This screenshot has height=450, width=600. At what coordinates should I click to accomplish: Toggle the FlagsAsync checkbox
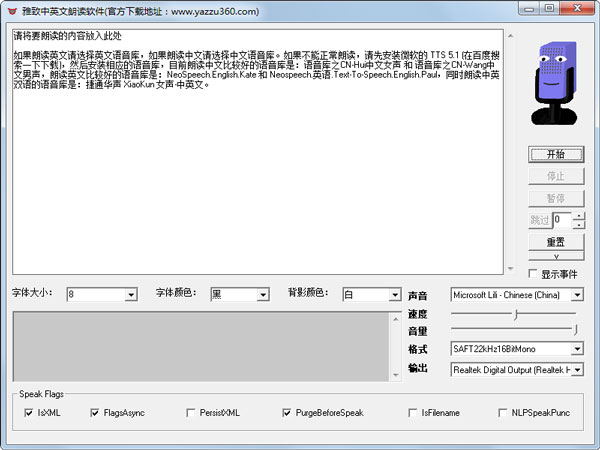click(x=96, y=412)
